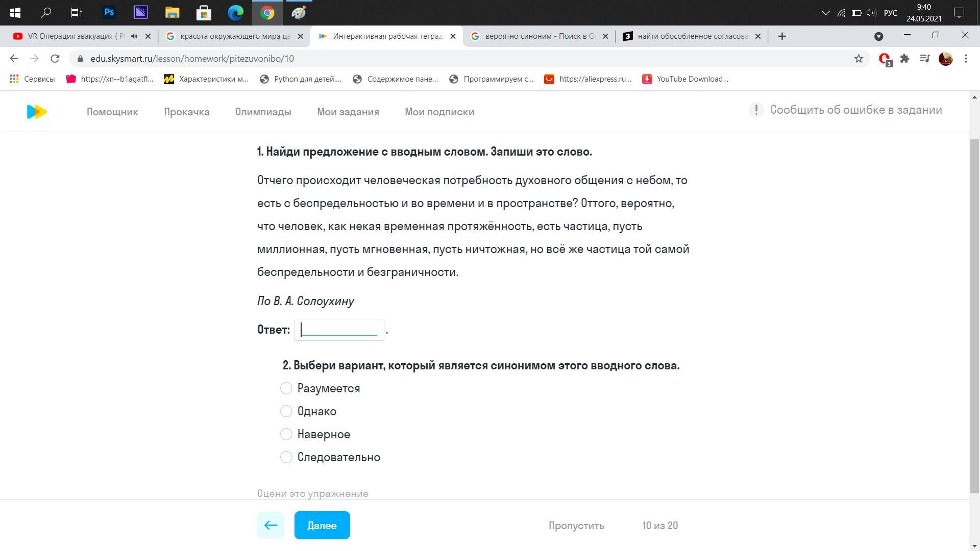Show hidden system tray icons

[825, 13]
